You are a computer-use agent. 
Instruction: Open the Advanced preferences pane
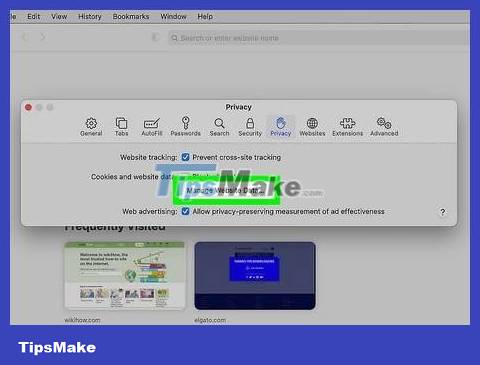click(x=384, y=127)
